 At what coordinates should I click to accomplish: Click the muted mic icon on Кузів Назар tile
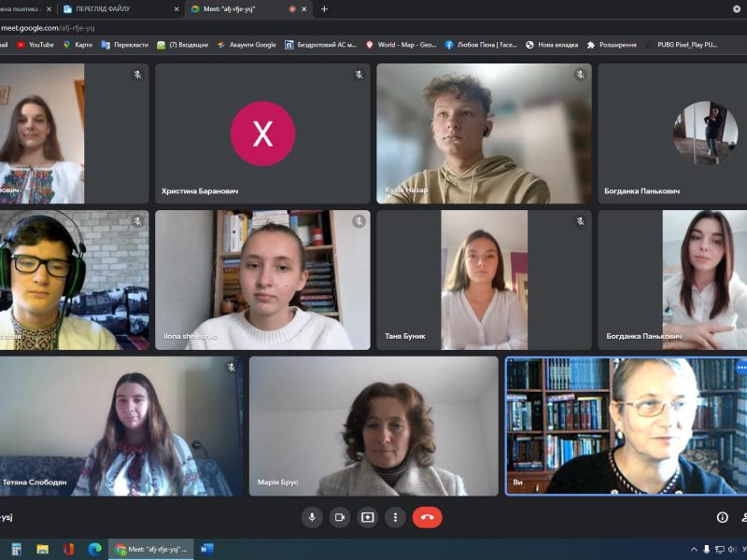point(580,75)
